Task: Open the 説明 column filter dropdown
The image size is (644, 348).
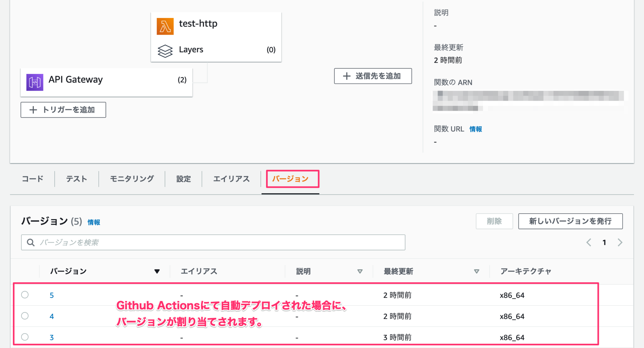Action: point(359,271)
